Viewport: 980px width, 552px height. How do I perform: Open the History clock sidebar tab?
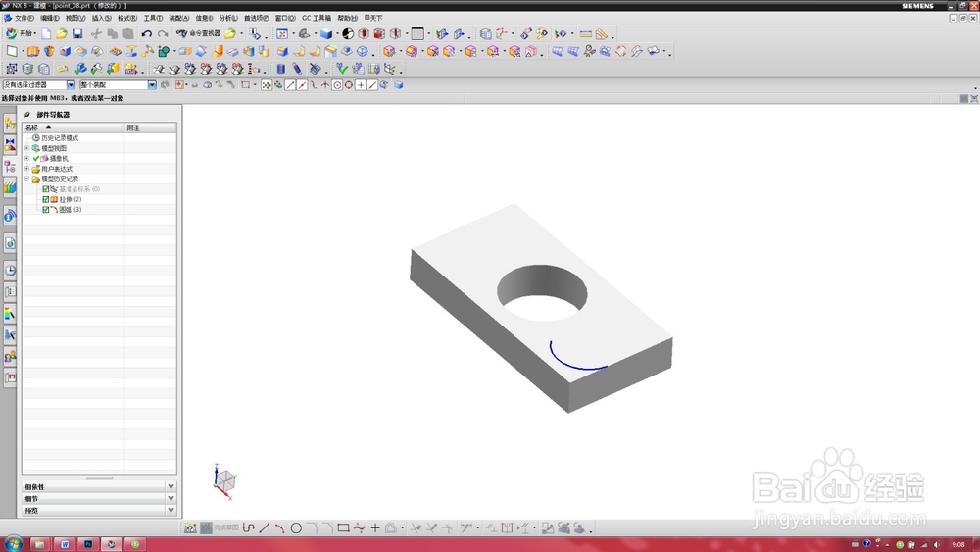(10, 270)
